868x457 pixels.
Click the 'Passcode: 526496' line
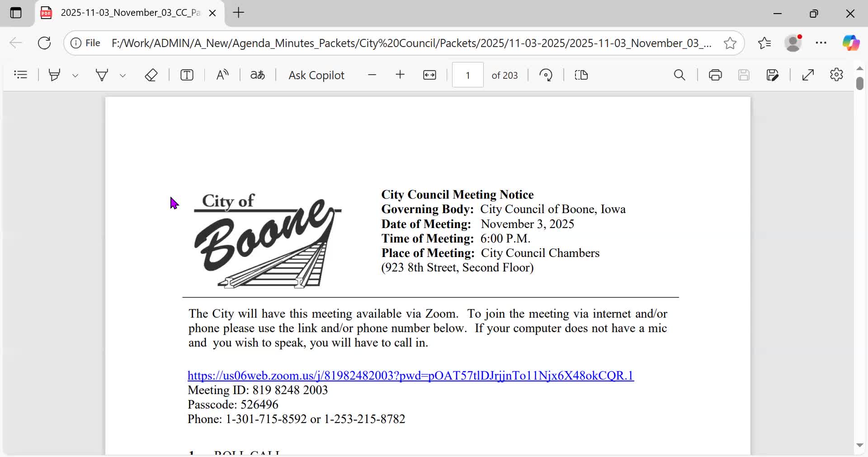coord(233,405)
